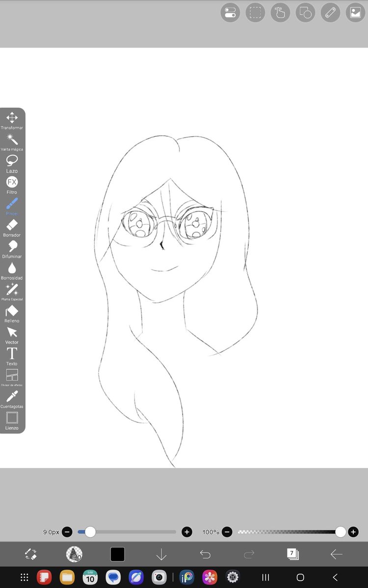Open Settings gear app in taskbar
Image resolution: width=368 pixels, height=588 pixels.
(233, 577)
